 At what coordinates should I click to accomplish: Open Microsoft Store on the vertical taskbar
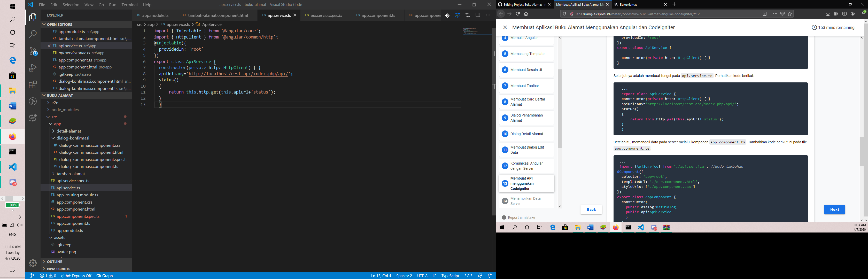coord(12,75)
